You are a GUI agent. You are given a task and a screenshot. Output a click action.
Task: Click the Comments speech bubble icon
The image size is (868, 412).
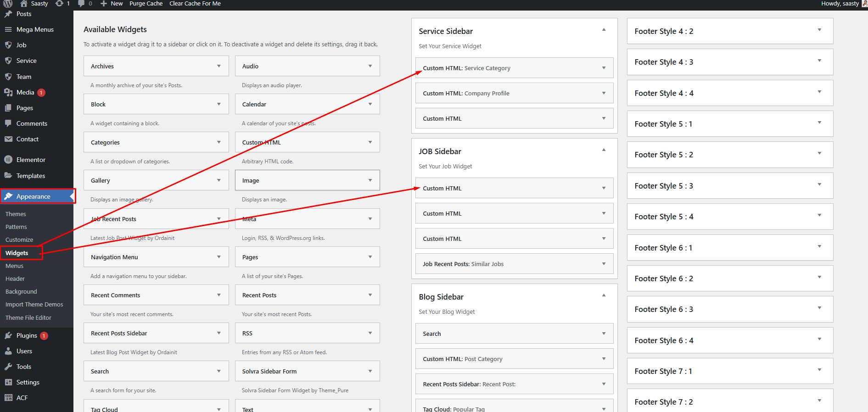pyautogui.click(x=8, y=123)
